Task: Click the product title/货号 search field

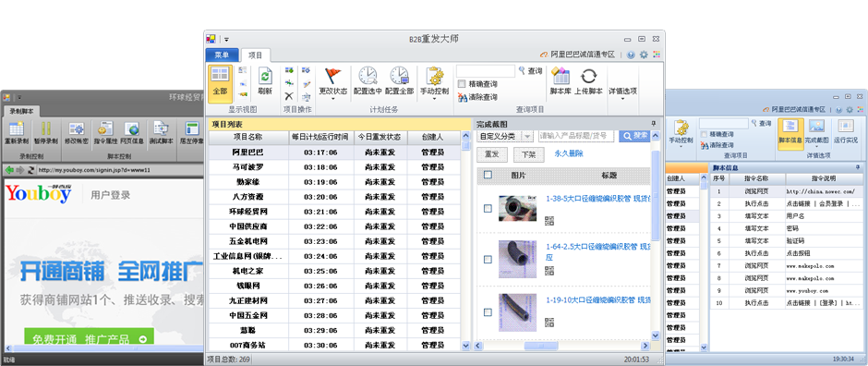Action: pos(575,136)
